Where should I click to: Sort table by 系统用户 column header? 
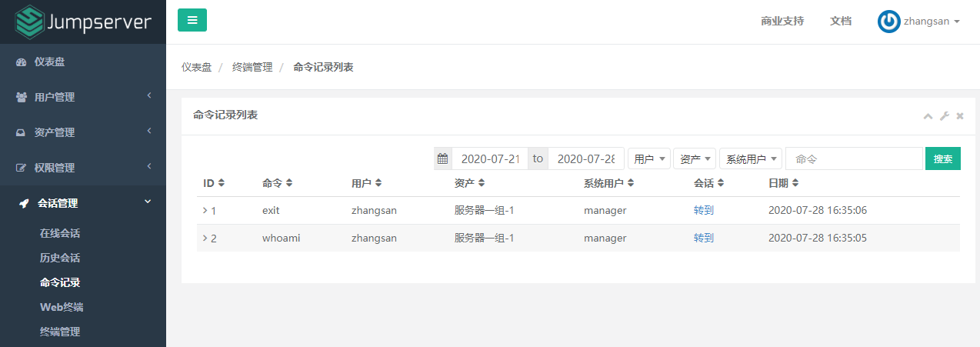point(608,183)
